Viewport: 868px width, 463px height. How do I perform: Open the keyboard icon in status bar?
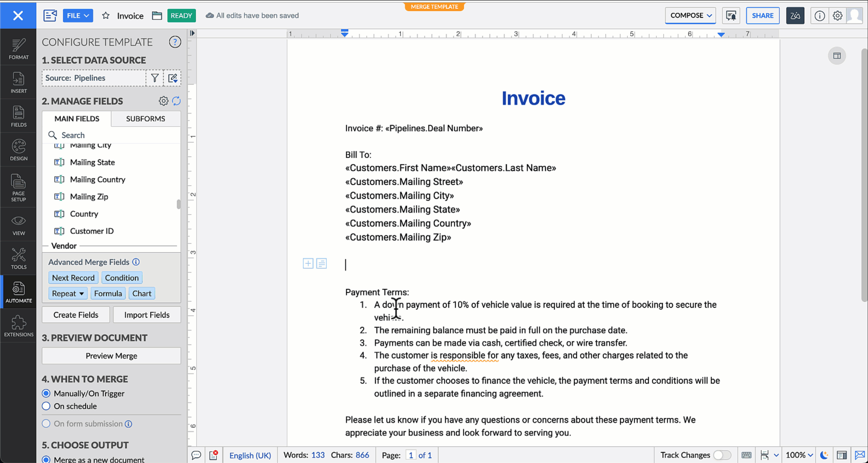point(746,455)
